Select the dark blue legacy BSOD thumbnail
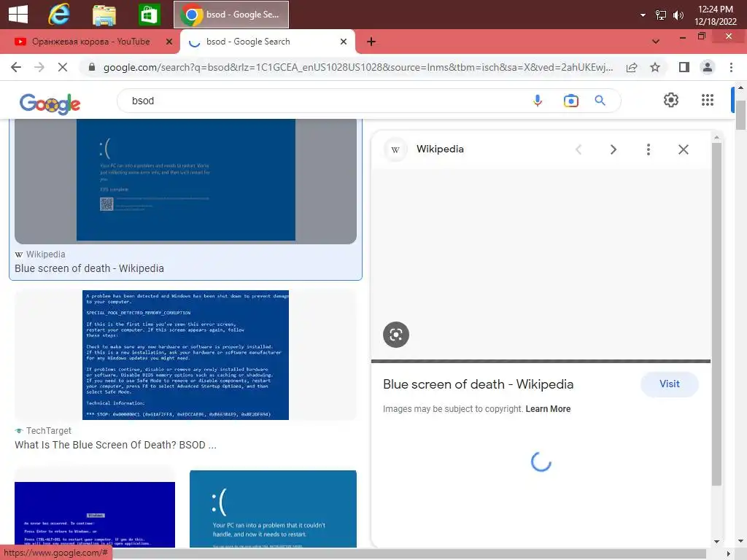Viewport: 747px width, 560px height. (x=95, y=514)
